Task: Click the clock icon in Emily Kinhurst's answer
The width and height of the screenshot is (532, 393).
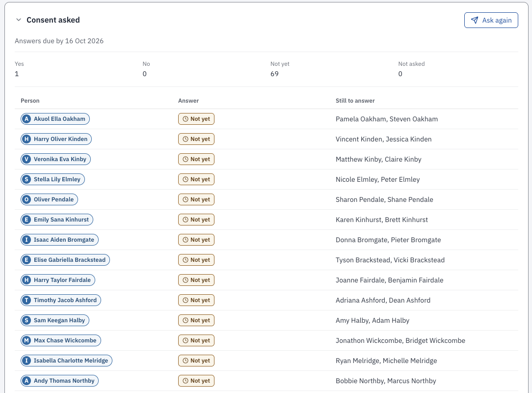Action: click(x=186, y=220)
